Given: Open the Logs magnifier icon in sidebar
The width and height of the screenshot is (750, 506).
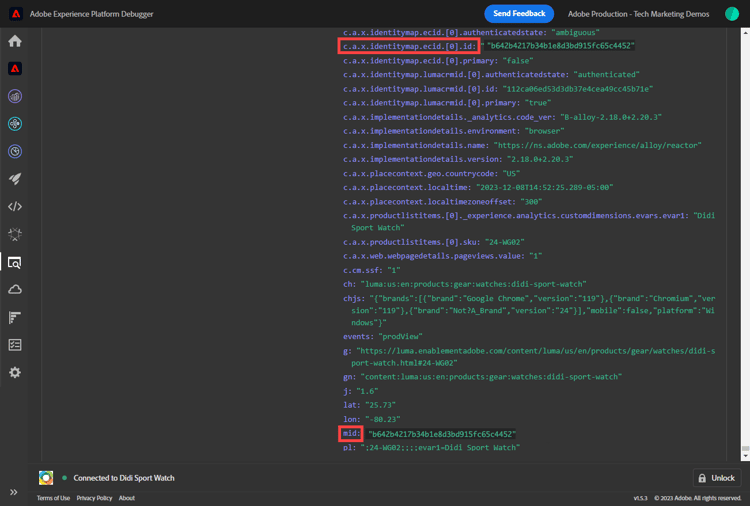Looking at the screenshot, I should 15,262.
